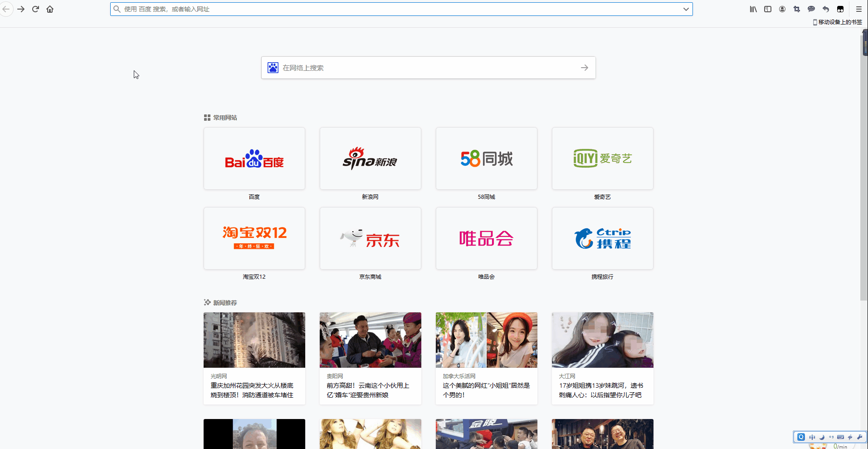Toggle the sidebar panel icon
The height and width of the screenshot is (449, 868).
768,9
